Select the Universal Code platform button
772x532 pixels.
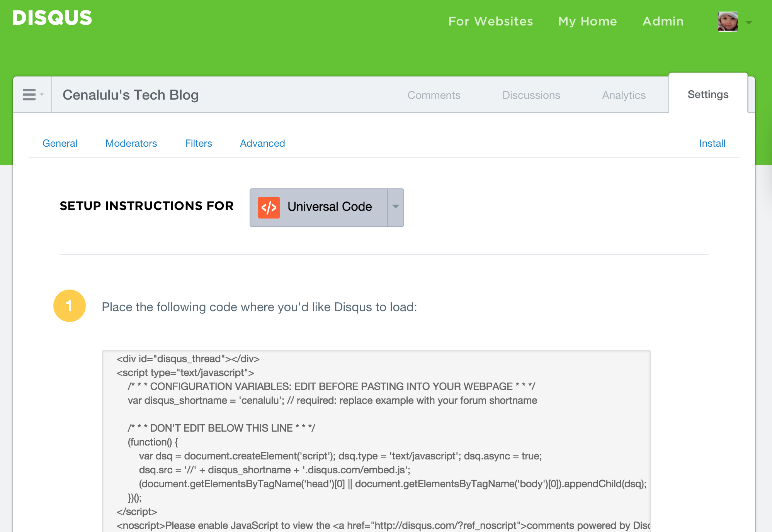[x=319, y=208]
